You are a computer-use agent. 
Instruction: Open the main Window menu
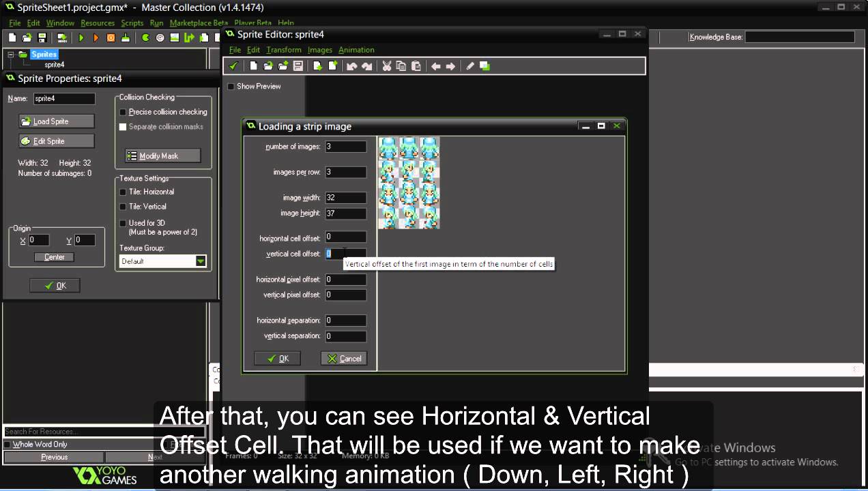coord(60,23)
